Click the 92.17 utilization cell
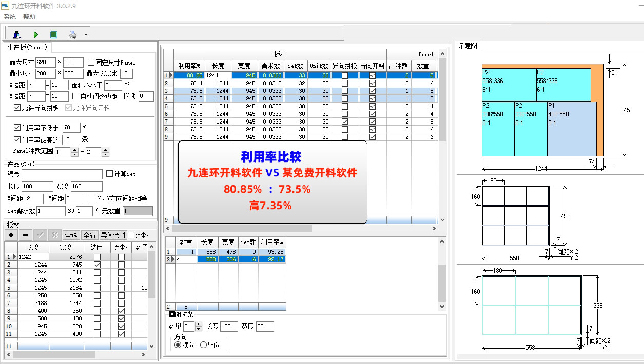The height and width of the screenshot is (364, 644). pyautogui.click(x=271, y=259)
